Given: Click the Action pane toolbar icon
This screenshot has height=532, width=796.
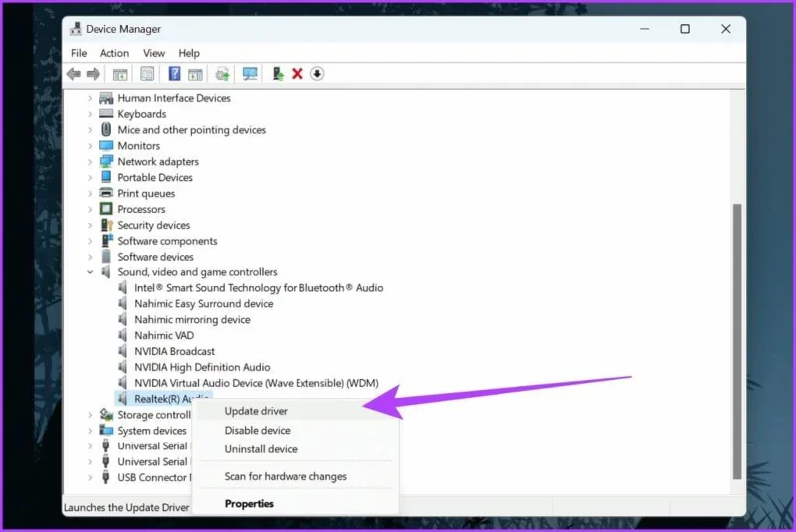Looking at the screenshot, I should pyautogui.click(x=195, y=74).
